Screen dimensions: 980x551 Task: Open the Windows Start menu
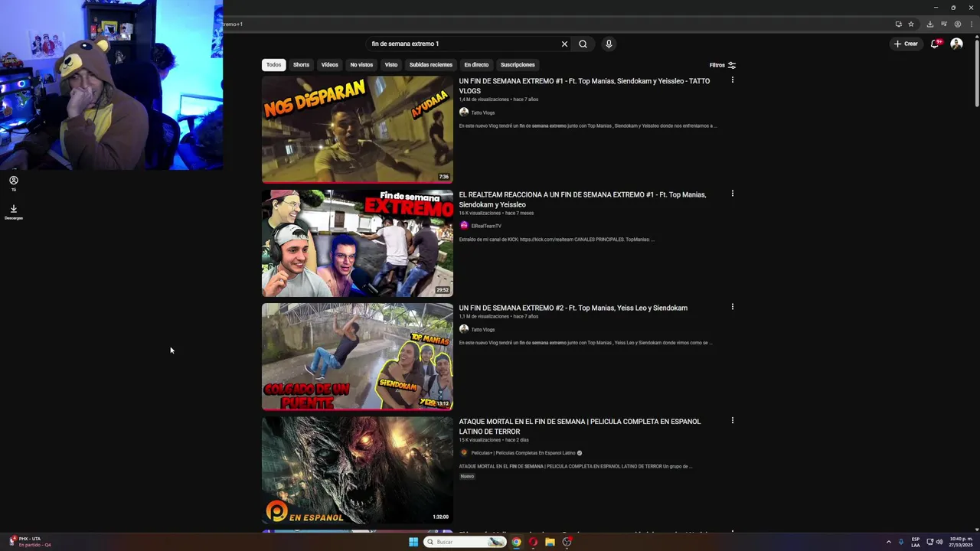click(x=413, y=542)
